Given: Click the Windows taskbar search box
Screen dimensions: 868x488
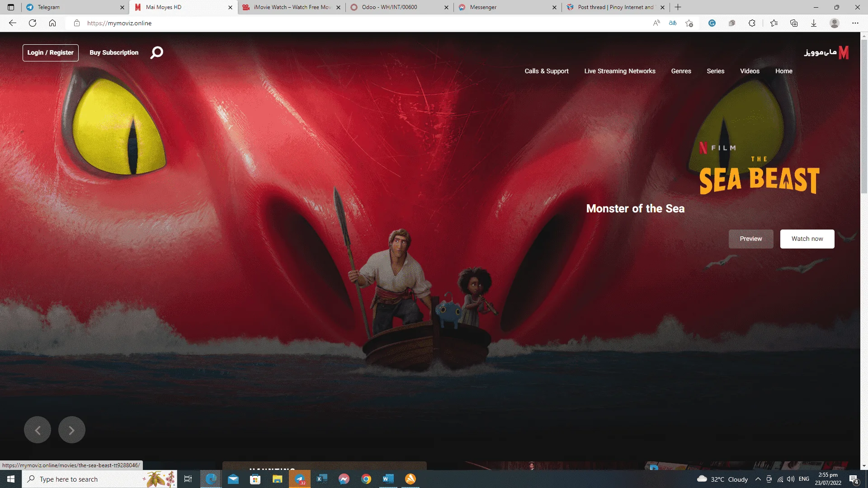Looking at the screenshot, I should point(99,479).
